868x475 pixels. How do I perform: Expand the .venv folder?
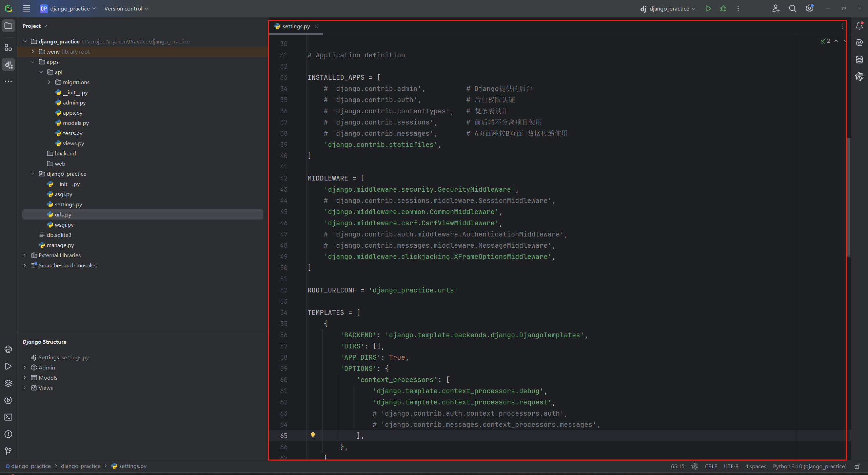click(x=33, y=52)
